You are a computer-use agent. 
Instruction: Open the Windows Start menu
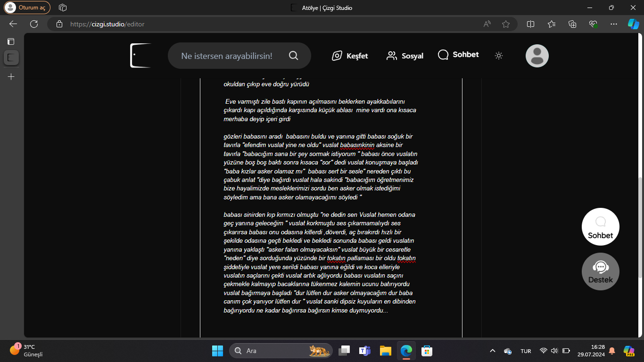coord(217,351)
